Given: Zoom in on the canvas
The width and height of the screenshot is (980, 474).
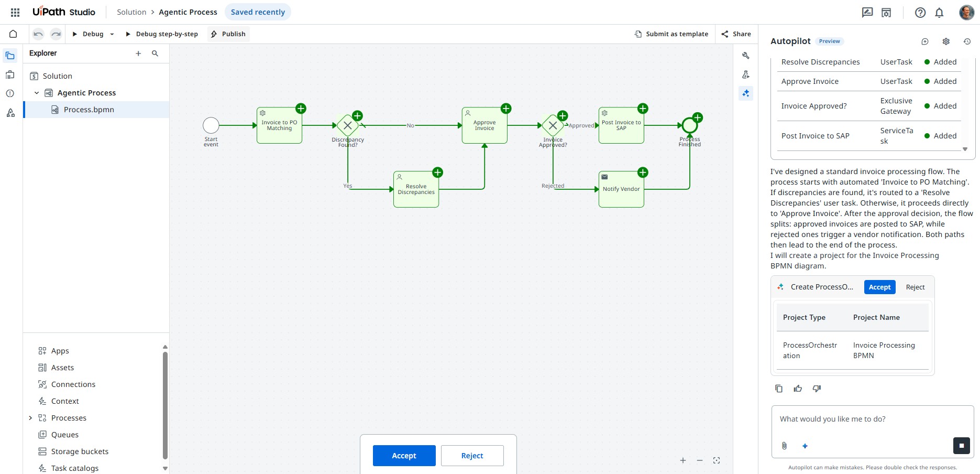Looking at the screenshot, I should click(683, 460).
